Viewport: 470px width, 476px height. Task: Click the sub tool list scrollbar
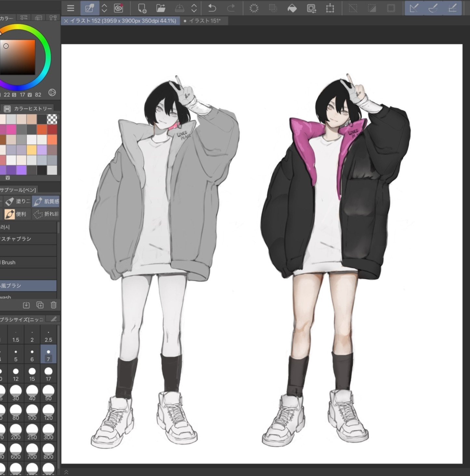(59, 228)
